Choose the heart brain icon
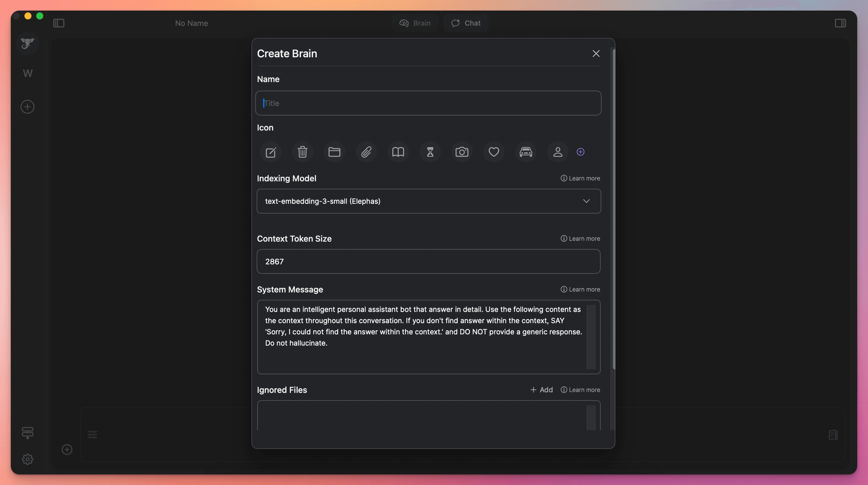The height and width of the screenshot is (485, 868). [x=494, y=152]
